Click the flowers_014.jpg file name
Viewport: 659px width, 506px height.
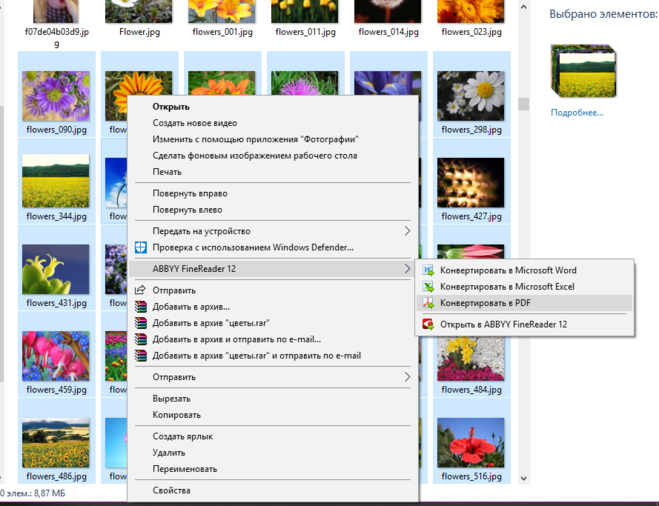[388, 32]
